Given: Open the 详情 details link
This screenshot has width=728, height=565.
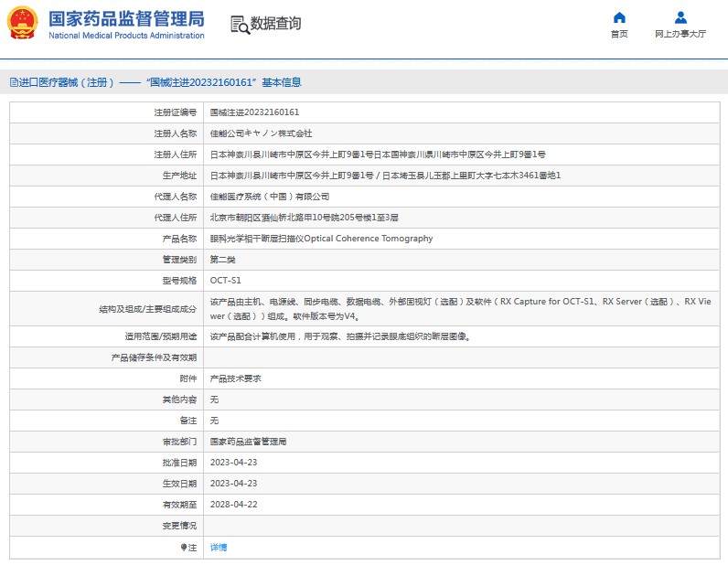Looking at the screenshot, I should point(219,548).
